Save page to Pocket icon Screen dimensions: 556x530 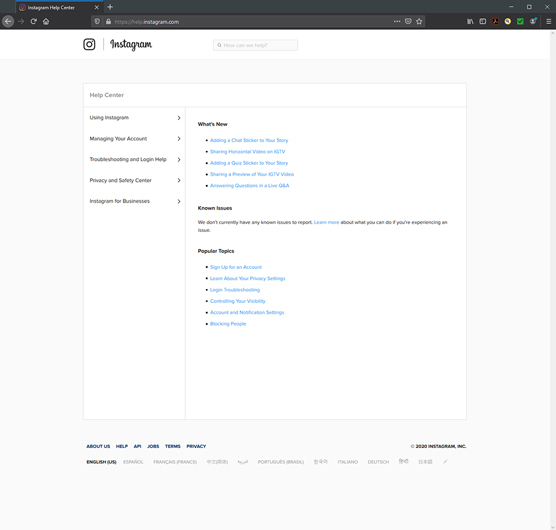[x=408, y=21]
